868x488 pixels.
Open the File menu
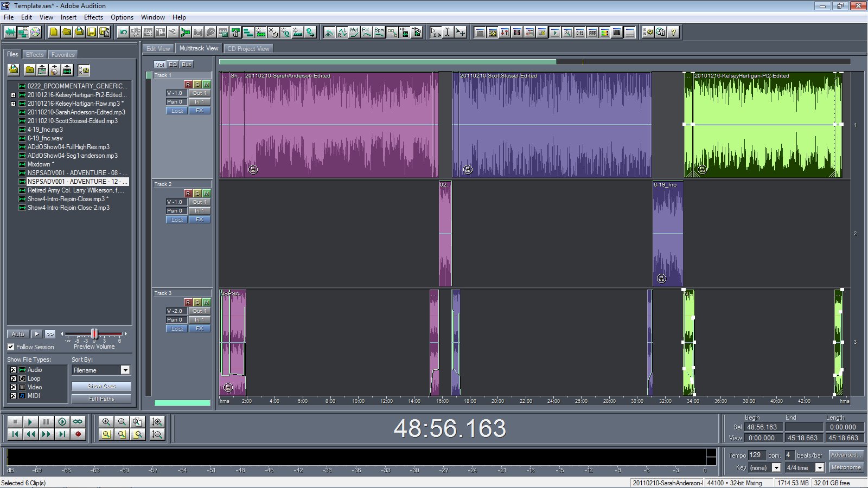point(9,17)
